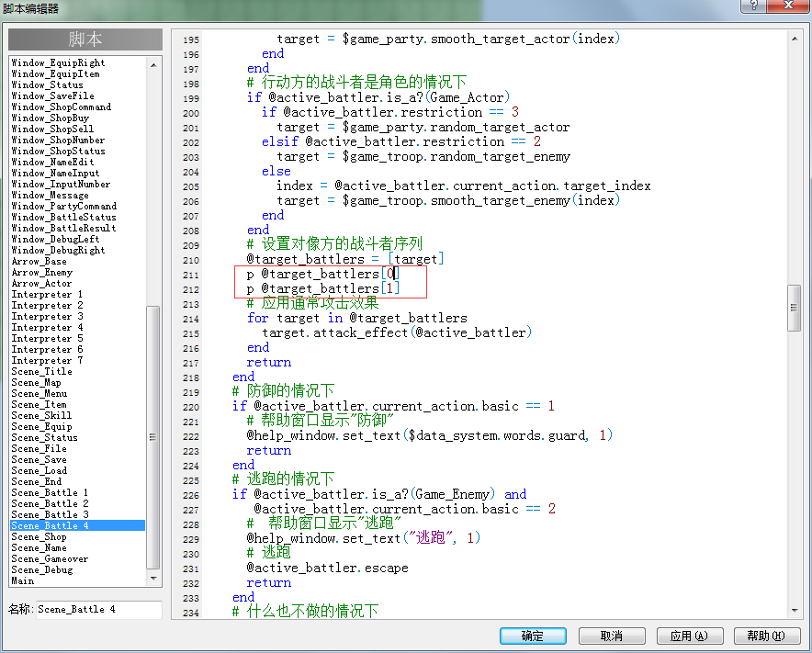Viewport: 812px width, 653px height.
Task: Click the code editor scrollbar thumb
Action: pyautogui.click(x=794, y=308)
